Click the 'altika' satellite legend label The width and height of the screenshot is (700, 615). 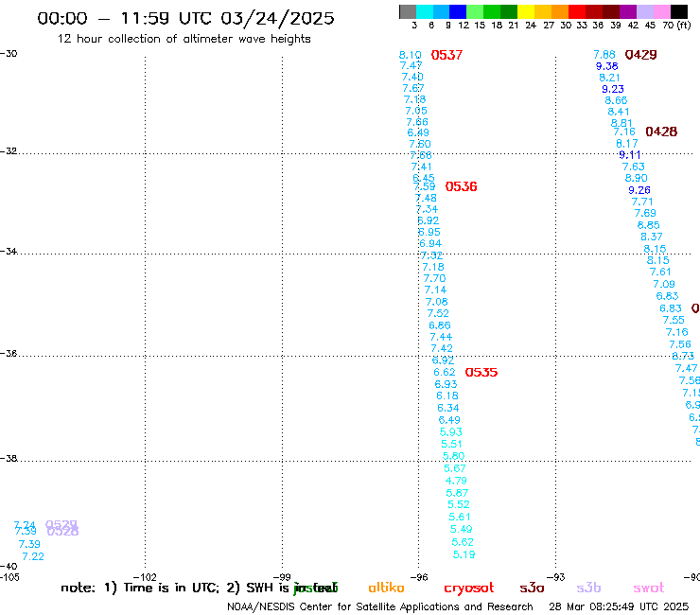386,588
